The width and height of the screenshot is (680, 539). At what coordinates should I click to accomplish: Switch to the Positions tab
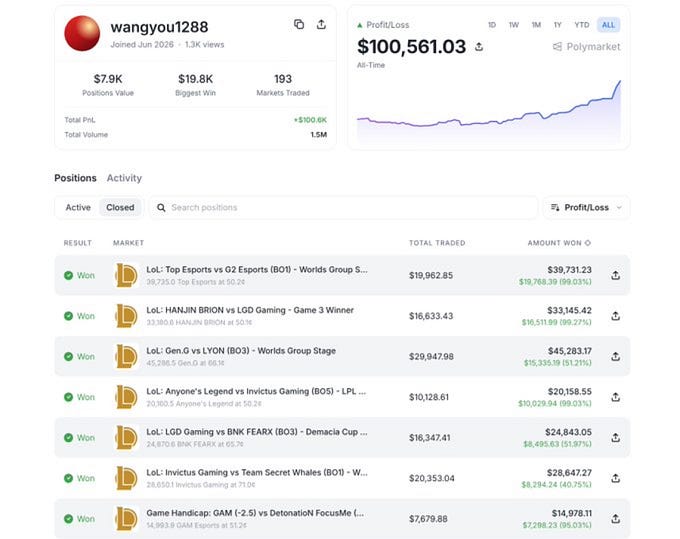coord(75,178)
